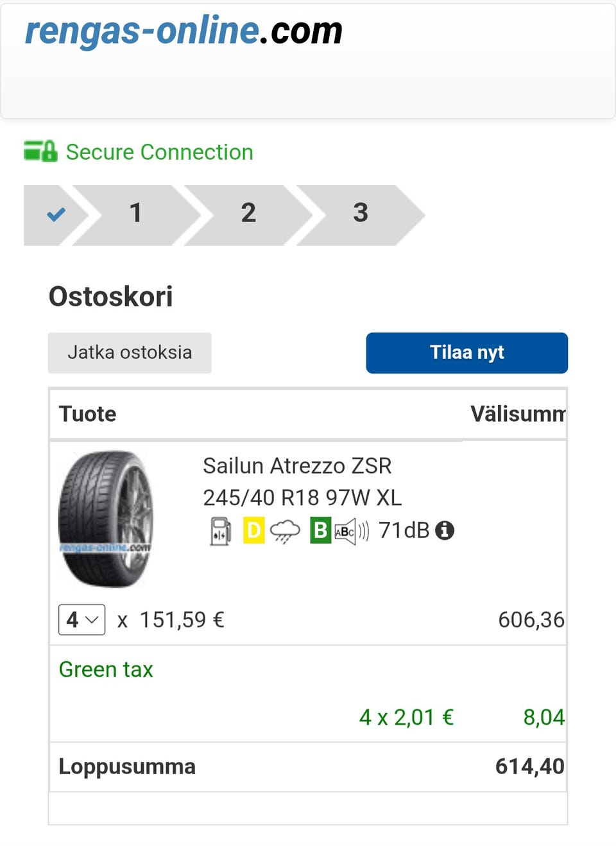
Task: Click the Secure Connection text
Action: click(x=159, y=152)
